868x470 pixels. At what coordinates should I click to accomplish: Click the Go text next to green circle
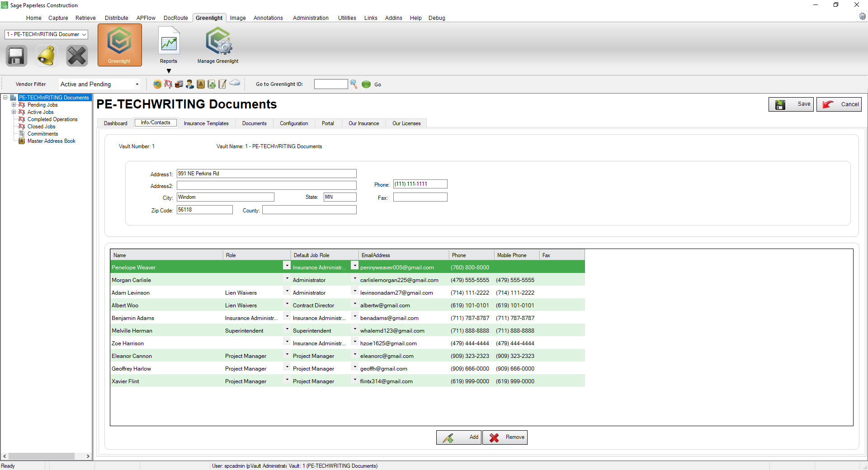tap(377, 85)
